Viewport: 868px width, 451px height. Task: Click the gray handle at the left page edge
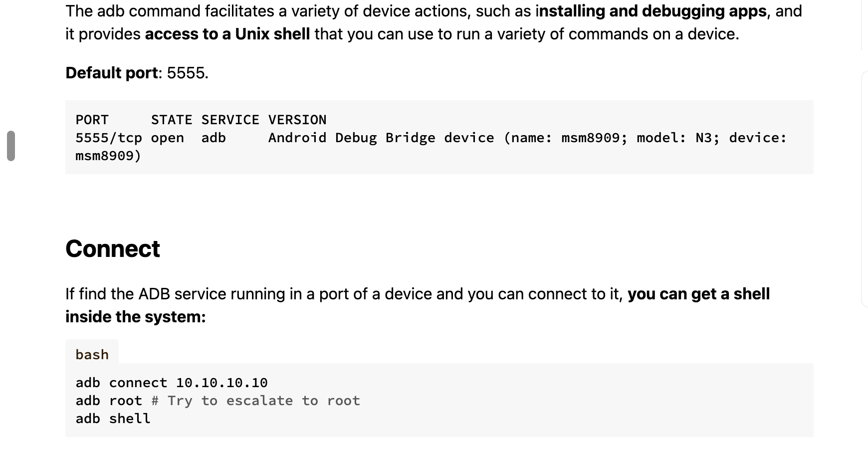[x=11, y=146]
